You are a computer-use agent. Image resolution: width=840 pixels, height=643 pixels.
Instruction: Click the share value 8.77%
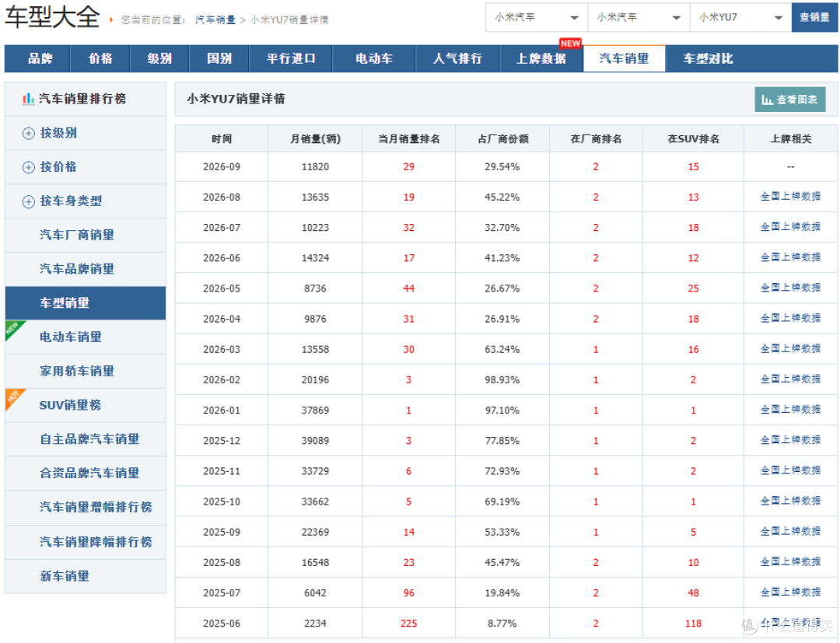(x=502, y=624)
